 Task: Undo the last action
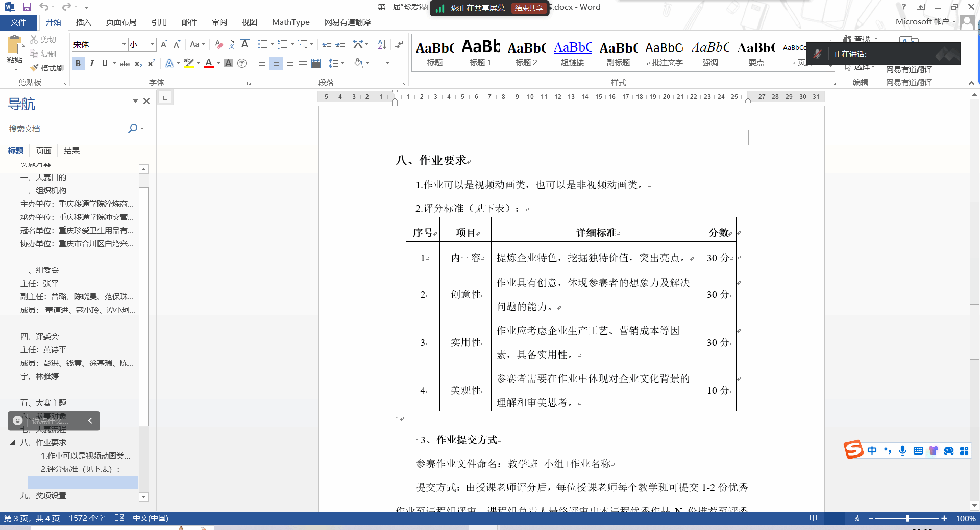[x=44, y=7]
